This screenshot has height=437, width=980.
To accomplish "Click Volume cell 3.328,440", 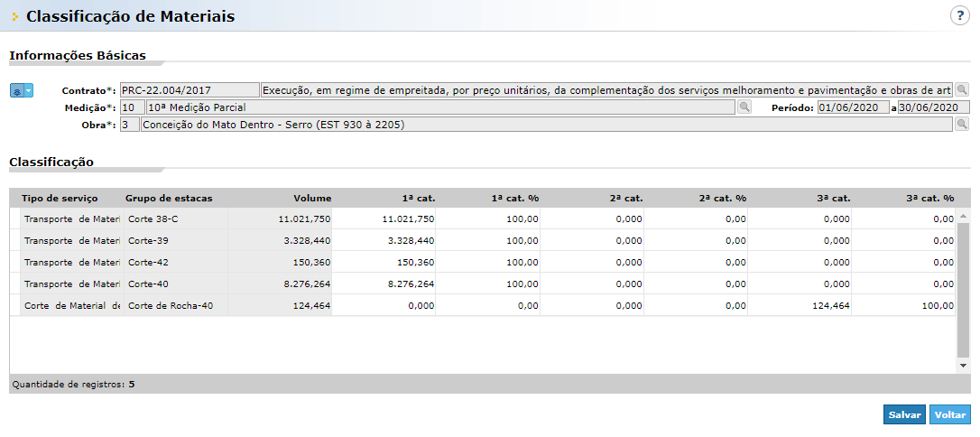I will 280,240.
